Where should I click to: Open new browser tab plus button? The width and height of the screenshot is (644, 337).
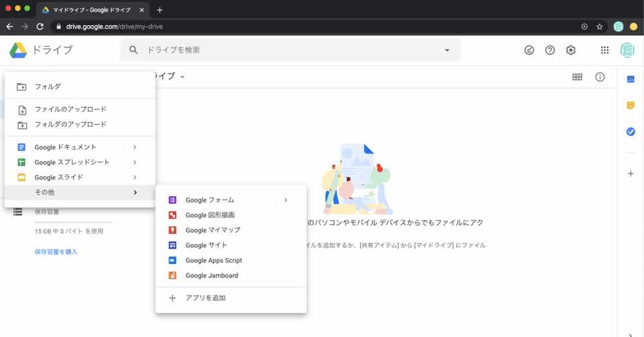pos(160,10)
